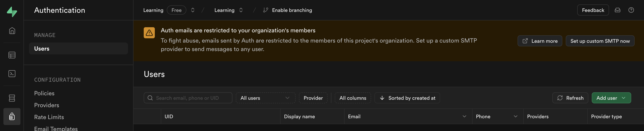
Task: Click the down arrow sort icon
Action: pyautogui.click(x=382, y=98)
